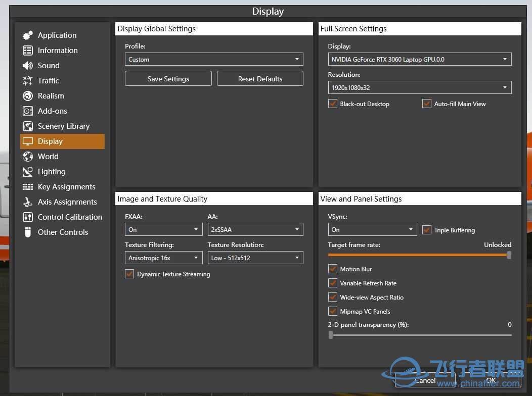Open the Realism settings page
The image size is (532, 396).
[x=51, y=96]
